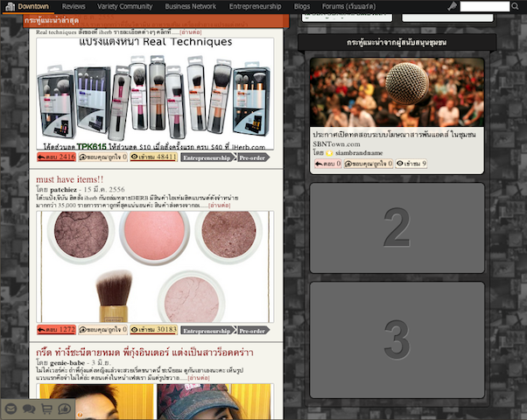Visit author patchiez's profile link

63,190
